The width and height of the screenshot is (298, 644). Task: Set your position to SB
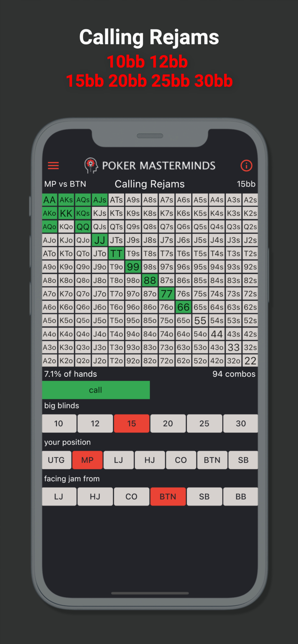click(x=243, y=460)
